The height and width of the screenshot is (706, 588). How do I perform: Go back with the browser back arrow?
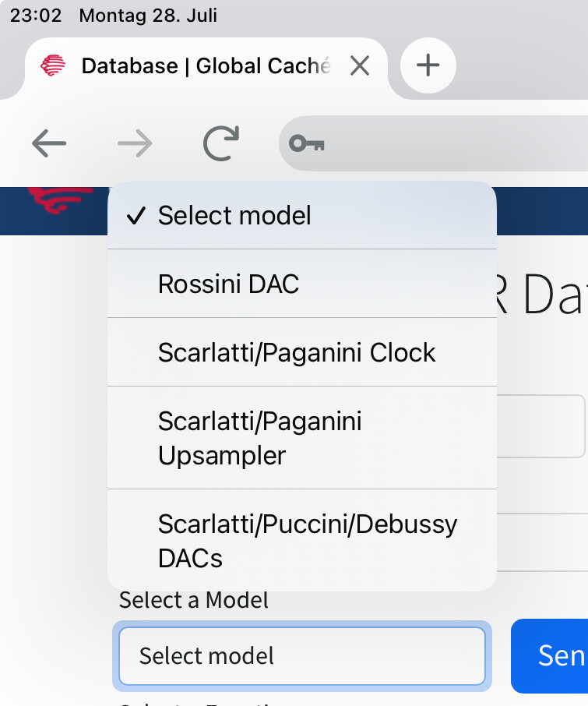coord(49,143)
